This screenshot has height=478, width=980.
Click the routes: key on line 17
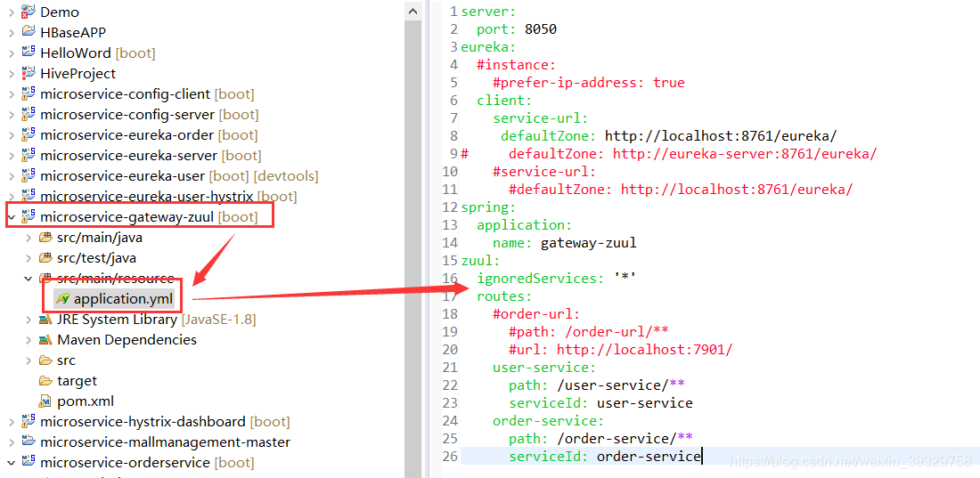tap(504, 296)
